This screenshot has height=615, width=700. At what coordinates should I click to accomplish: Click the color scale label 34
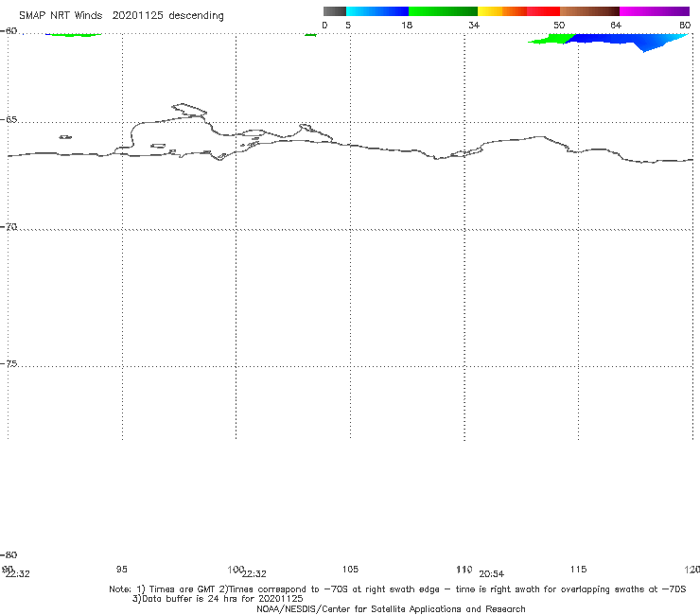[474, 25]
